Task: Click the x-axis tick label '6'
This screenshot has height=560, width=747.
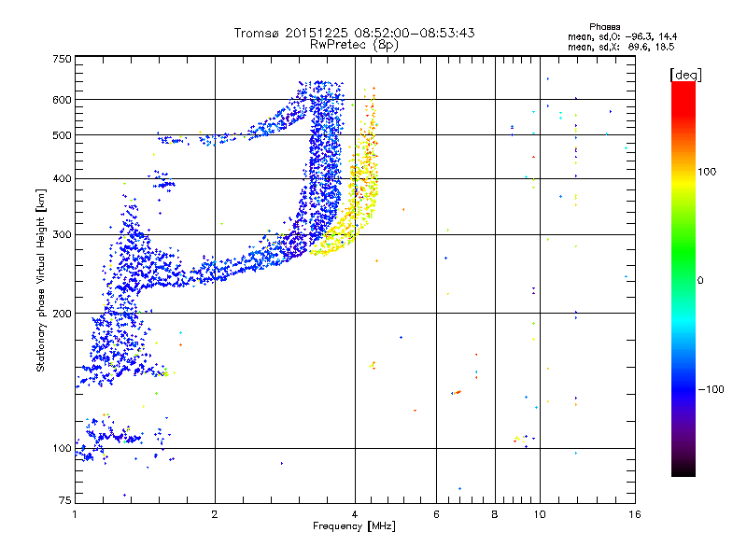Action: [x=436, y=514]
